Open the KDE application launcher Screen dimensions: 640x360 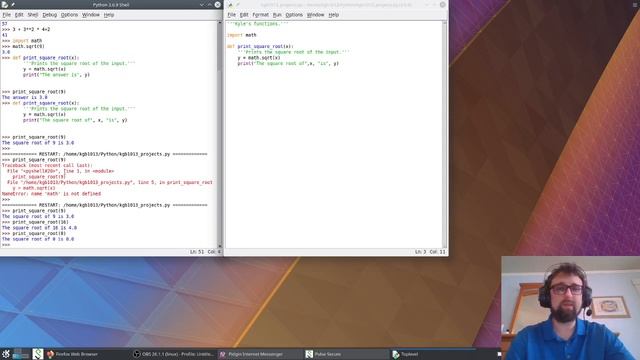pyautogui.click(x=6, y=354)
